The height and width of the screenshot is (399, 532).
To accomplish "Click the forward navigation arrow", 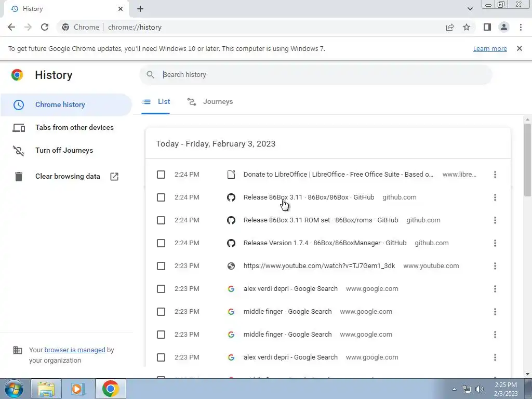I will 28,27.
